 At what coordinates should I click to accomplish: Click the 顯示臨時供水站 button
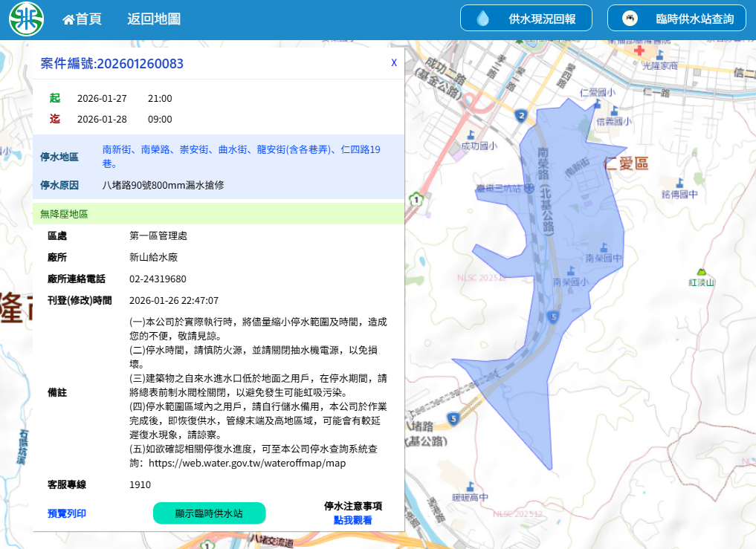209,513
